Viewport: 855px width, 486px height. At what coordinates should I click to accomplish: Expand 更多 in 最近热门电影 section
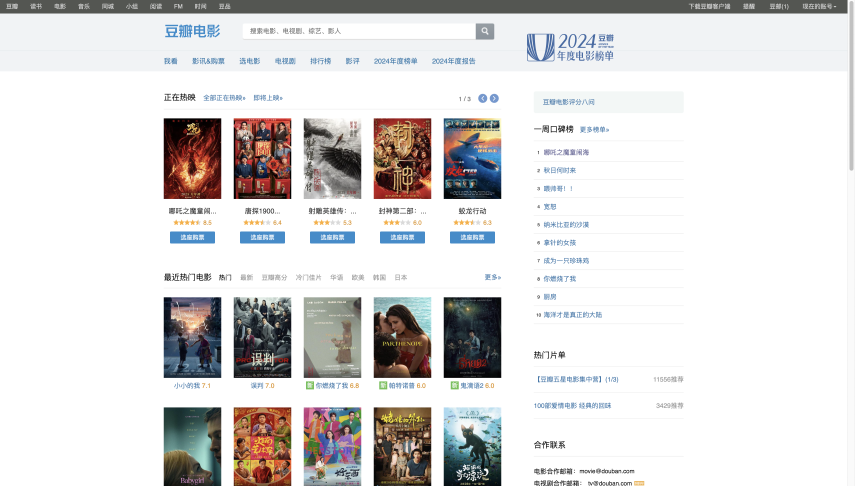click(x=492, y=277)
